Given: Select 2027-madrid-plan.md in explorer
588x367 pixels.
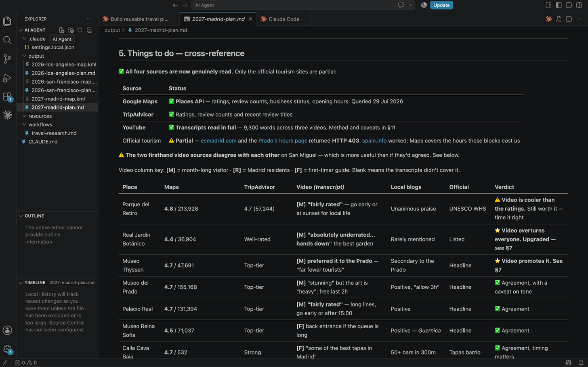Looking at the screenshot, I should coord(57,107).
